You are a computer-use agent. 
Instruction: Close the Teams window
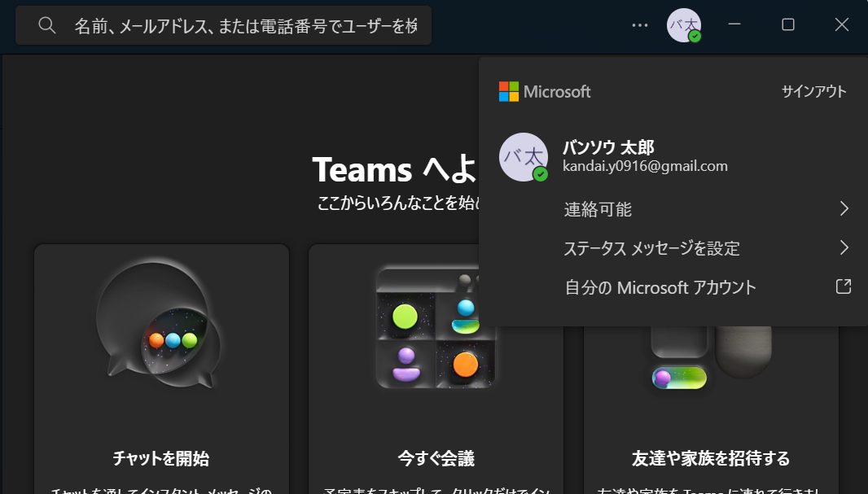coord(841,25)
